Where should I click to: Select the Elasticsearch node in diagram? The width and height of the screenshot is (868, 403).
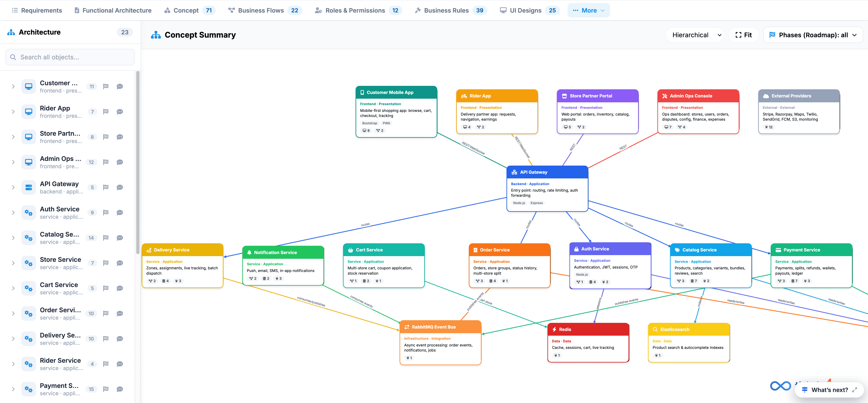tap(689, 342)
